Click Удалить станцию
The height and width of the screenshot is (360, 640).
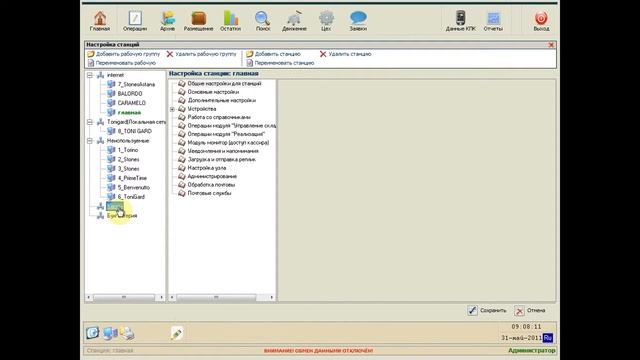click(345, 54)
